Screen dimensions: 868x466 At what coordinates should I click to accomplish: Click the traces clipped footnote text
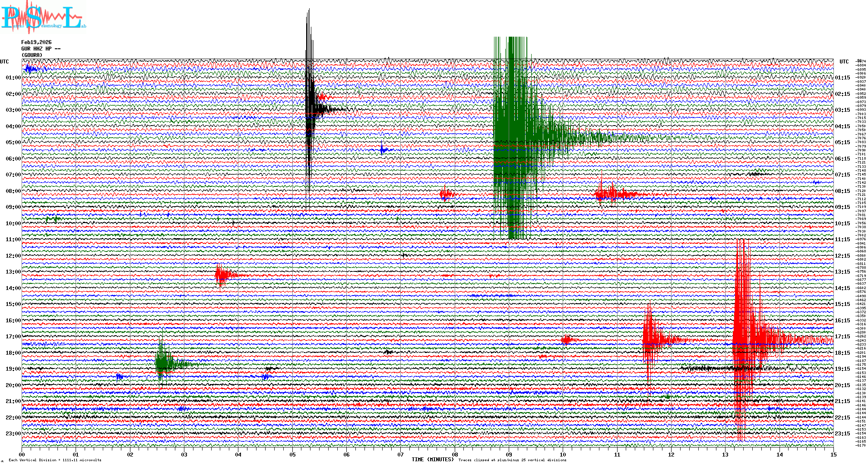512,460
